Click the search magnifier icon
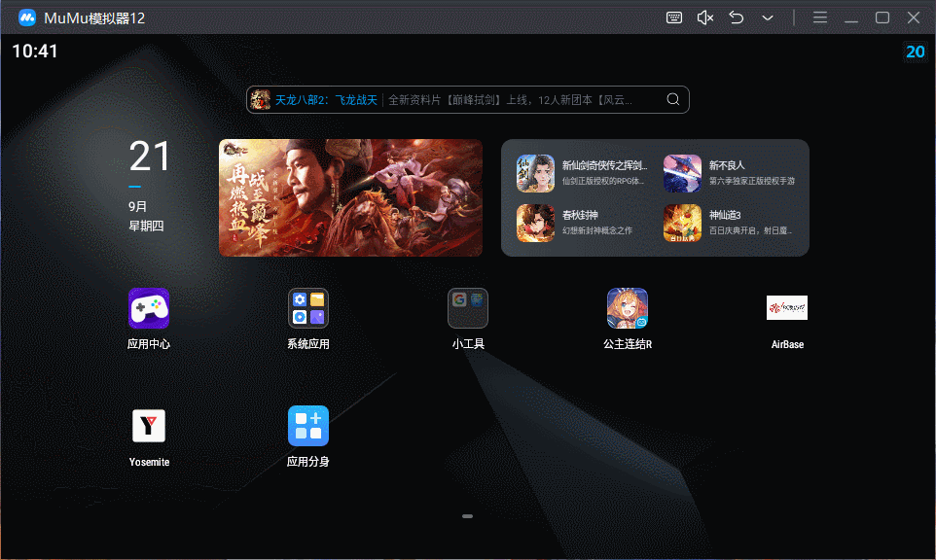 click(672, 99)
